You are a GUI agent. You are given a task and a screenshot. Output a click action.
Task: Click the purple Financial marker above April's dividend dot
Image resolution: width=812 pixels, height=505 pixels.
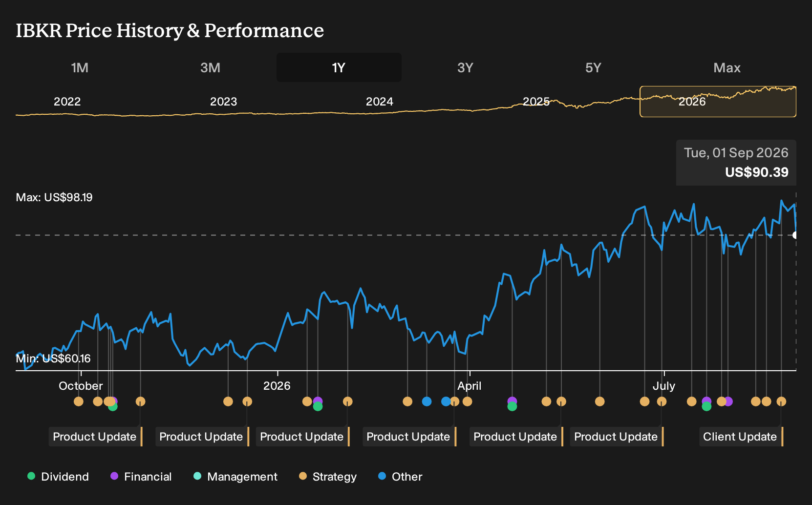(x=512, y=400)
